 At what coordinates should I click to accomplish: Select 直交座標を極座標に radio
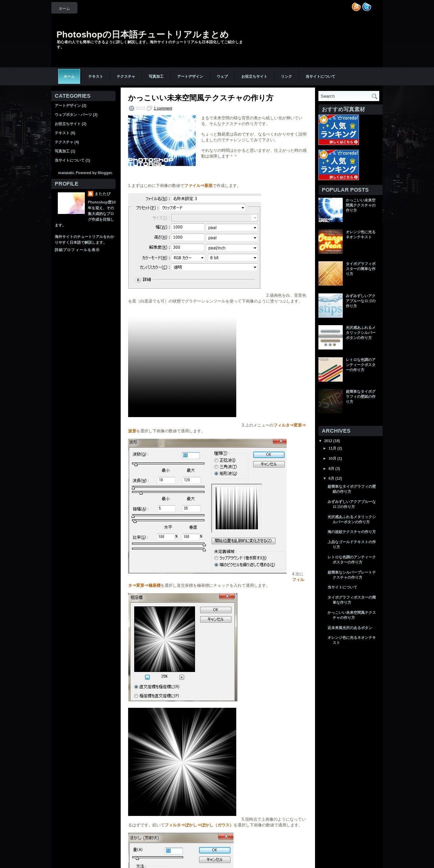[136, 687]
